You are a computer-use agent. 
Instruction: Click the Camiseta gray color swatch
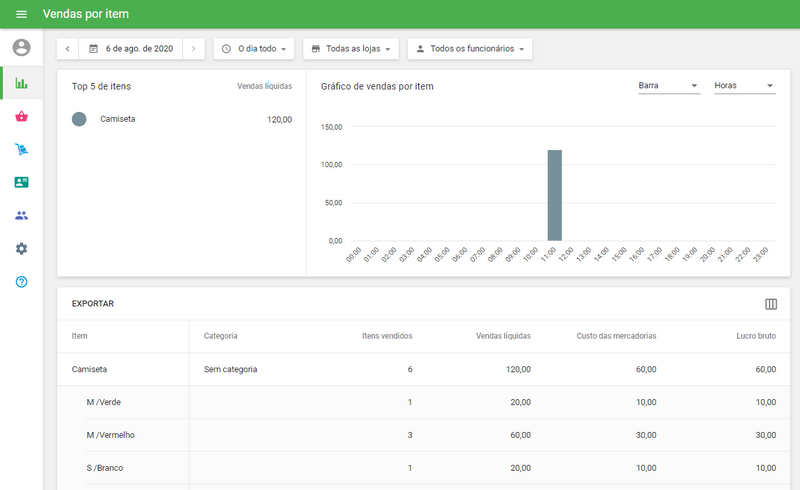(79, 119)
